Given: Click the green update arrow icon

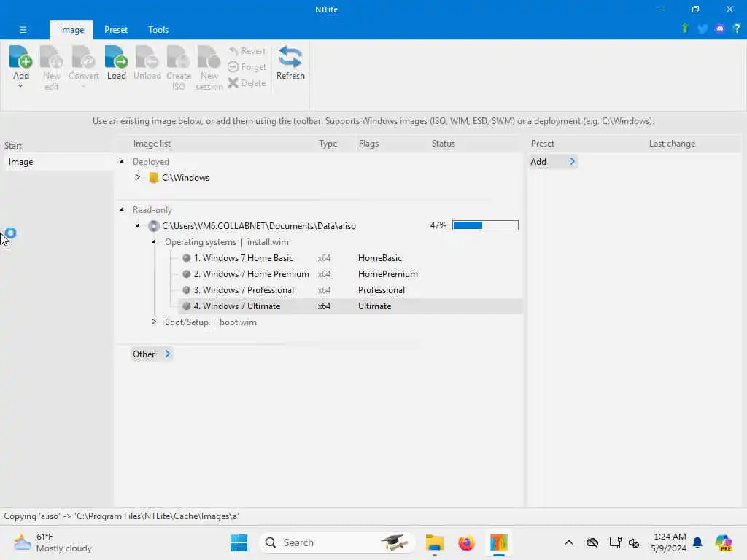Looking at the screenshot, I should pos(685,28).
